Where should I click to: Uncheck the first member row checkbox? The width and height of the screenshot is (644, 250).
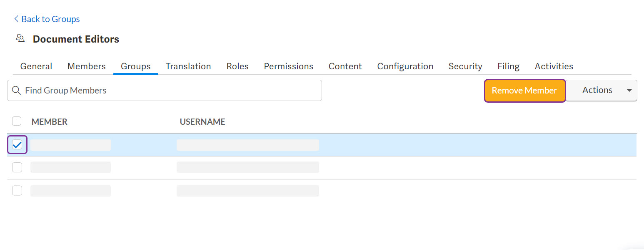17,145
